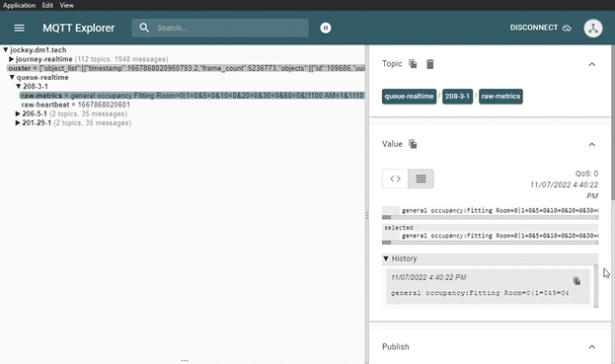
Task: Select the raw-metrics topic chip
Action: 500,96
